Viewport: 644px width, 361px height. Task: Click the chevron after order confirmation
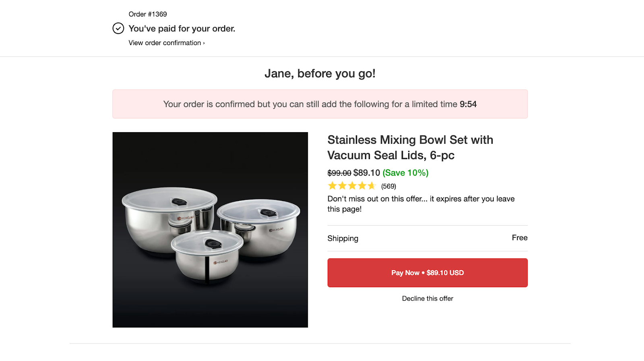click(204, 43)
